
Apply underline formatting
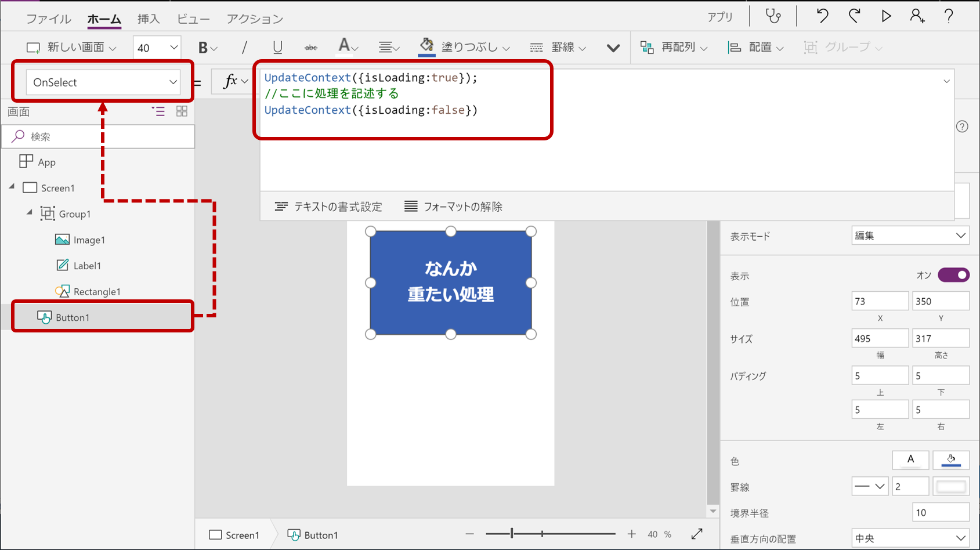point(277,47)
